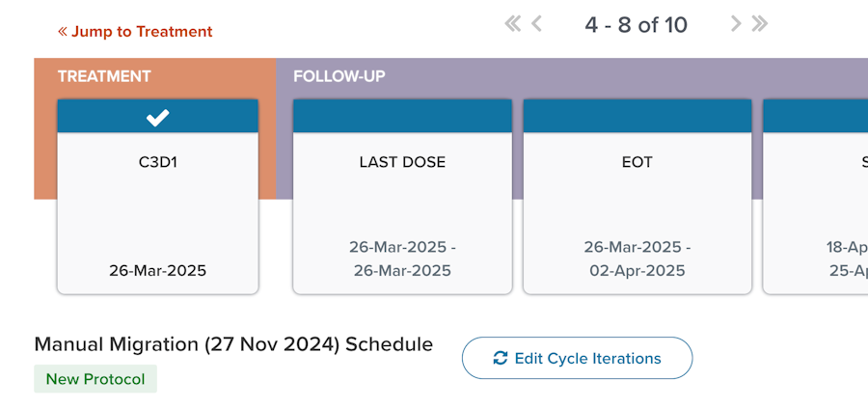Open Jump to Treatment link
The height and width of the screenshot is (408, 868).
pos(135,32)
